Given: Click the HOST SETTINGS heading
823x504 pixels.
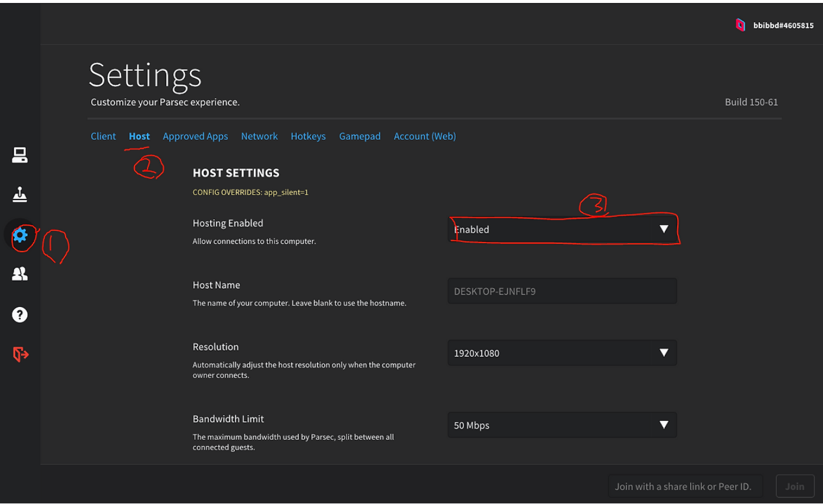Looking at the screenshot, I should (x=236, y=173).
